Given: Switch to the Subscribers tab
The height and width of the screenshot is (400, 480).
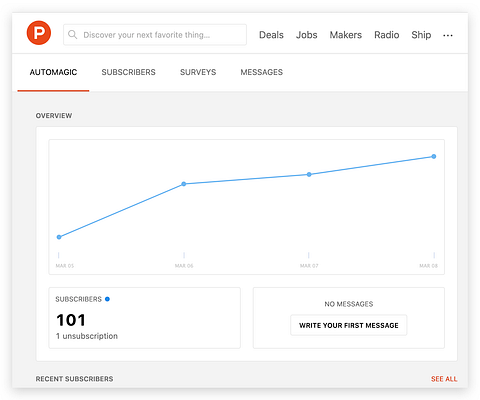Looking at the screenshot, I should pos(129,72).
